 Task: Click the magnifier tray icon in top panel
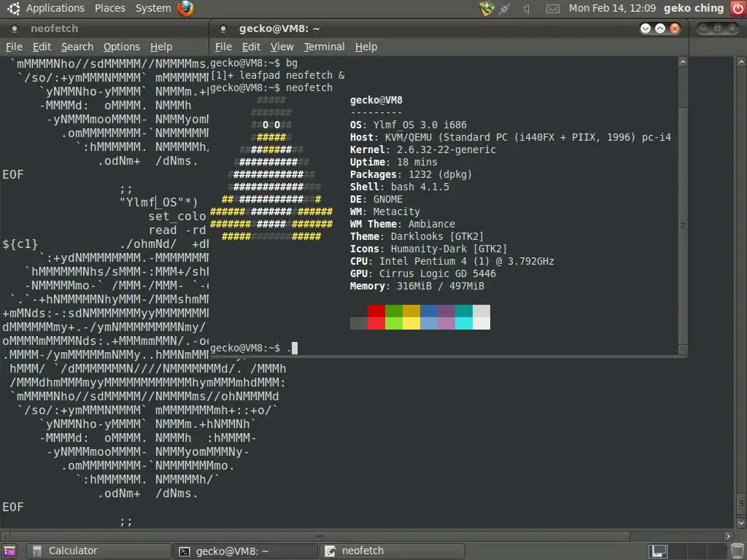(487, 8)
